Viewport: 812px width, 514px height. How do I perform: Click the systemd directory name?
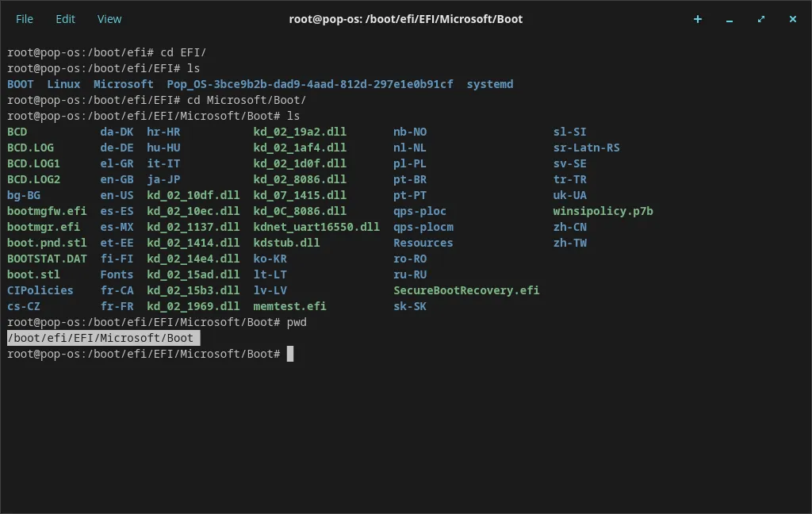click(x=489, y=84)
